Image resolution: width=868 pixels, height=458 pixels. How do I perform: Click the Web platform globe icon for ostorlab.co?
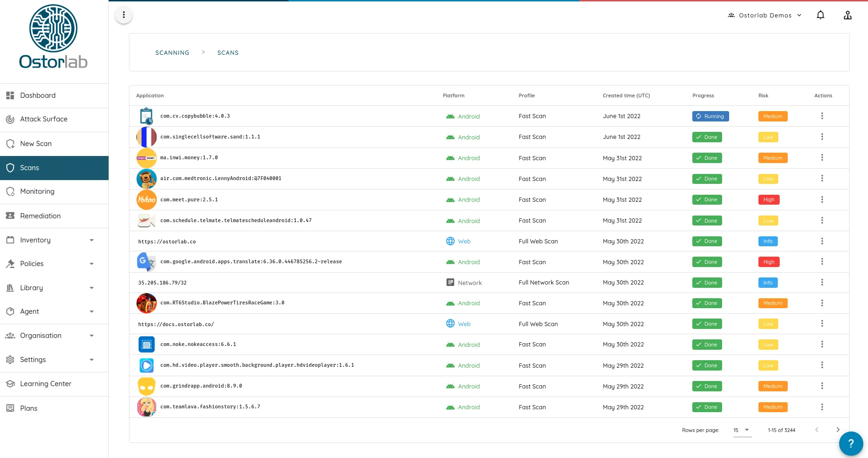(x=450, y=241)
